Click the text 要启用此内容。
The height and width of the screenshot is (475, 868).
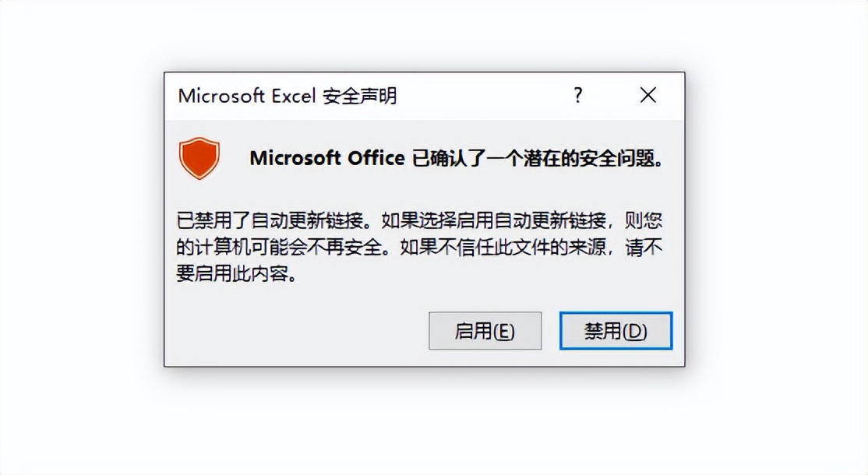click(x=237, y=273)
